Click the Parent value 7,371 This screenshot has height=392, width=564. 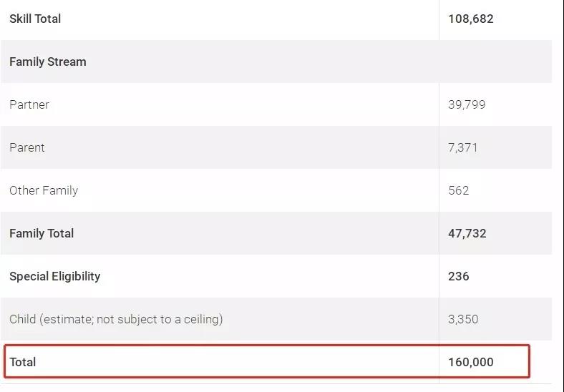(x=462, y=147)
